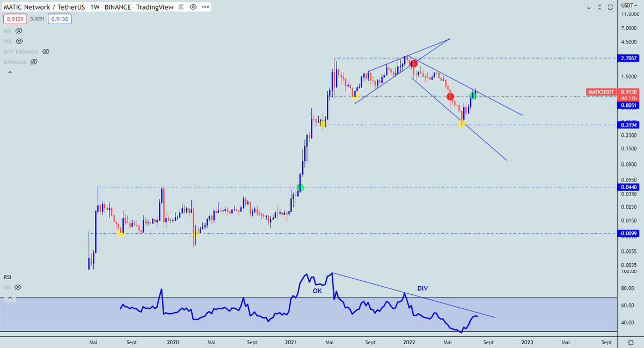Click the green dot near 0.9130 price
The height and width of the screenshot is (348, 644).
pos(473,96)
